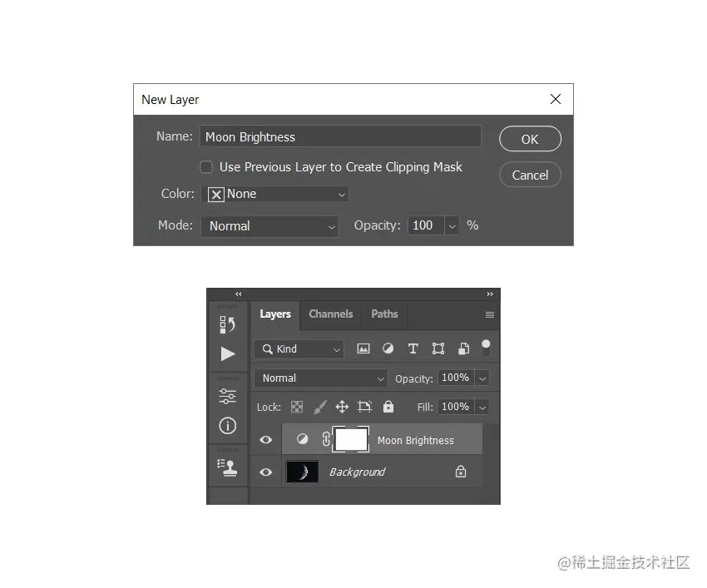This screenshot has width=707, height=588.
Task: Lock the layer position
Action: coord(344,407)
